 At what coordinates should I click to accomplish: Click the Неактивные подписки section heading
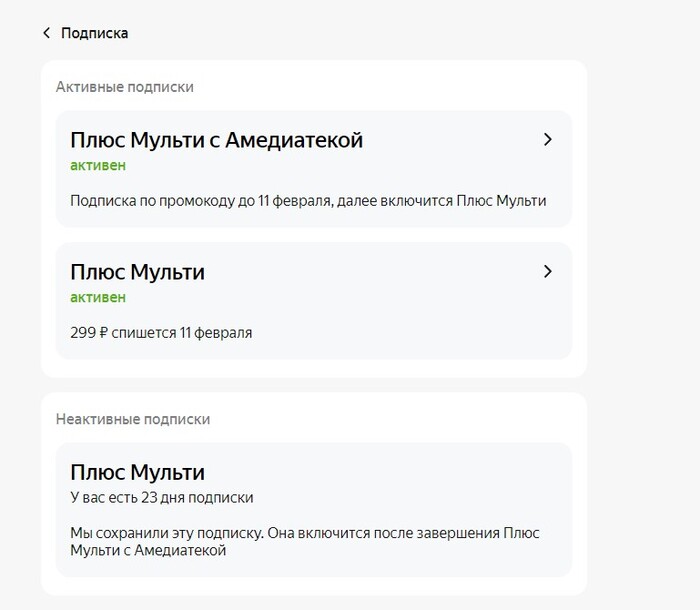tap(133, 419)
